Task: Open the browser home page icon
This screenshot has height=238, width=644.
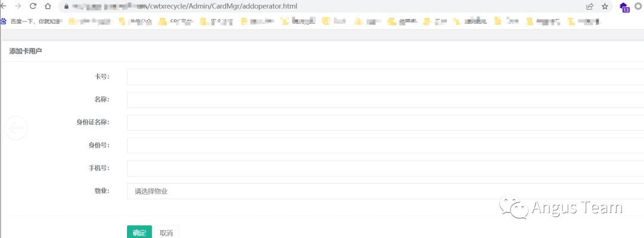Action: coord(48,6)
